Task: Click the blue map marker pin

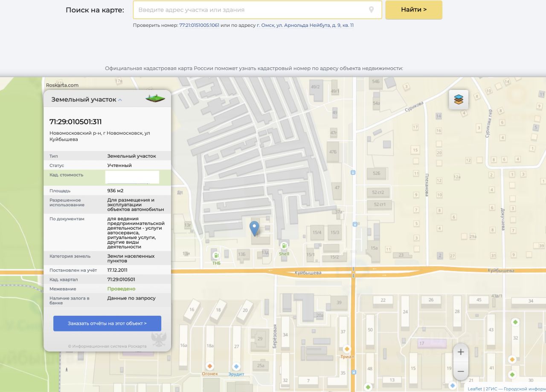Action: pos(254,228)
